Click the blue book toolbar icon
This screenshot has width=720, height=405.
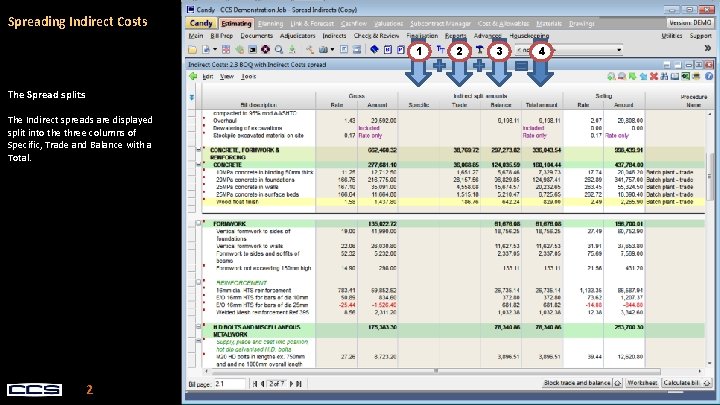point(374,50)
